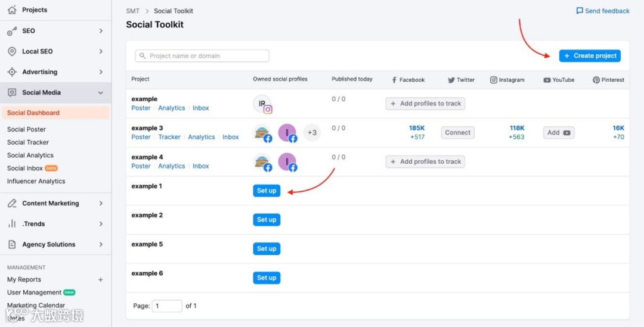Expand the Local SEO chevron

click(x=101, y=51)
